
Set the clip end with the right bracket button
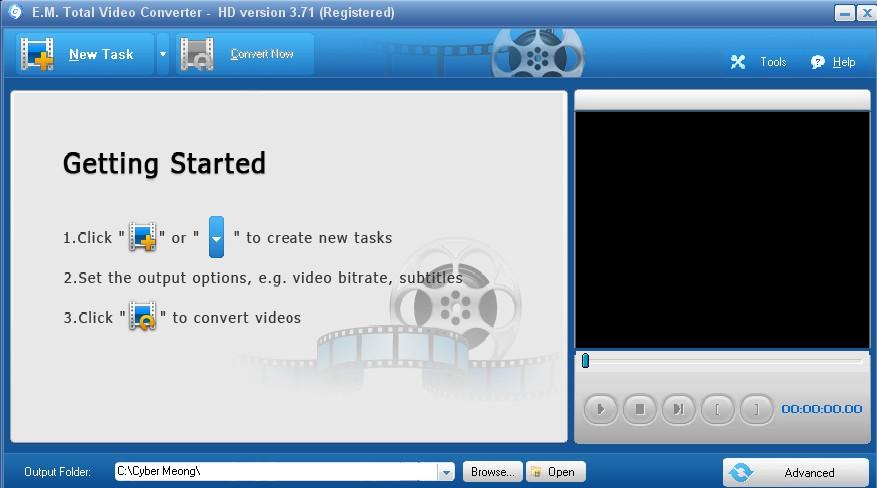tap(756, 409)
